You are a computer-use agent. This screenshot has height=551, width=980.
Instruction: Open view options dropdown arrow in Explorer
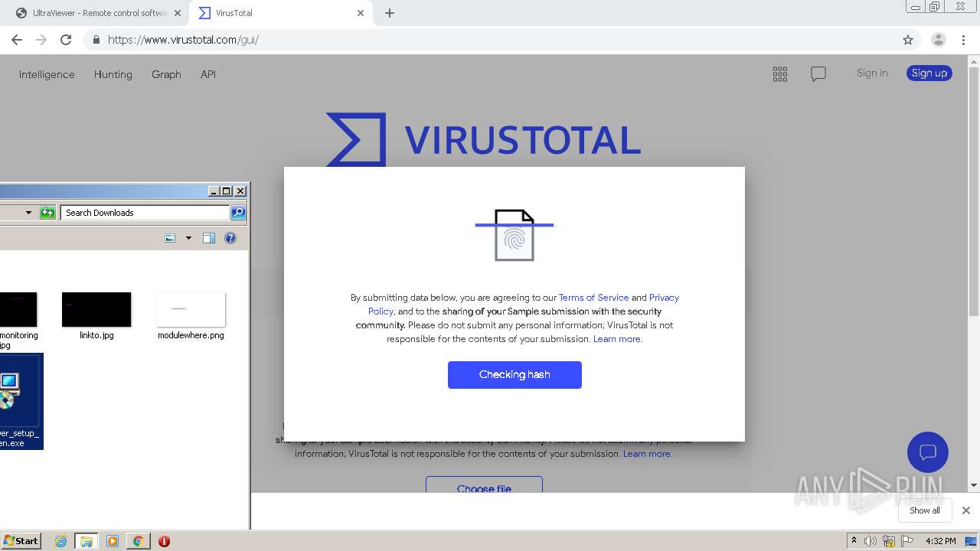[188, 238]
